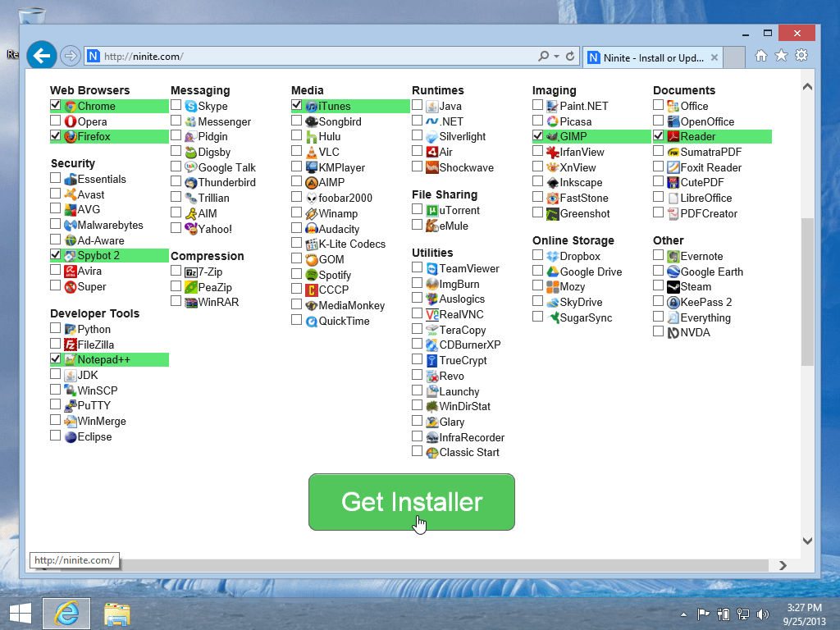
Task: Click the Get Installer button
Action: (x=411, y=501)
